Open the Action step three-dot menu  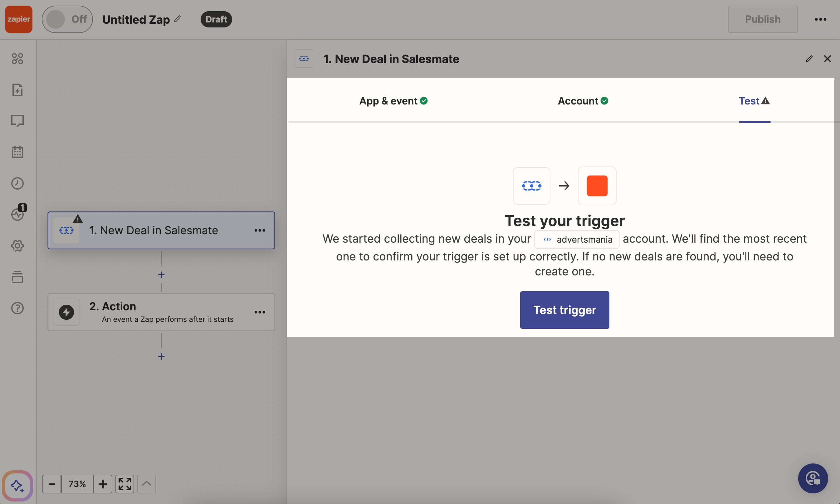point(260,312)
